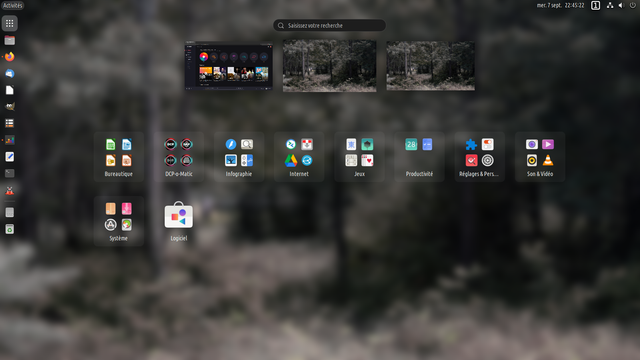Open the power menu icon
This screenshot has width=640, height=360.
point(633,5)
